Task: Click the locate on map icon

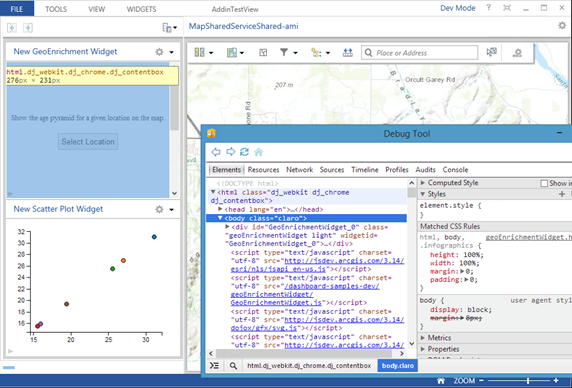Action: [x=491, y=52]
